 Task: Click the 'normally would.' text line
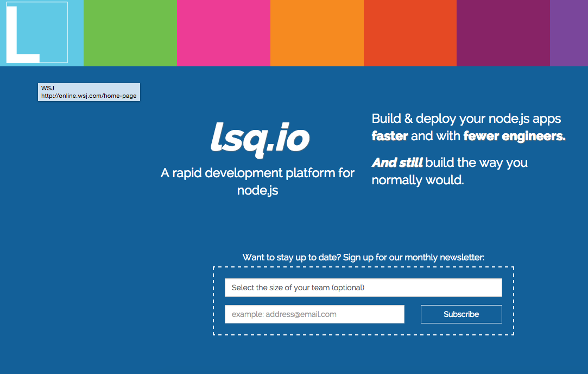[x=418, y=180]
